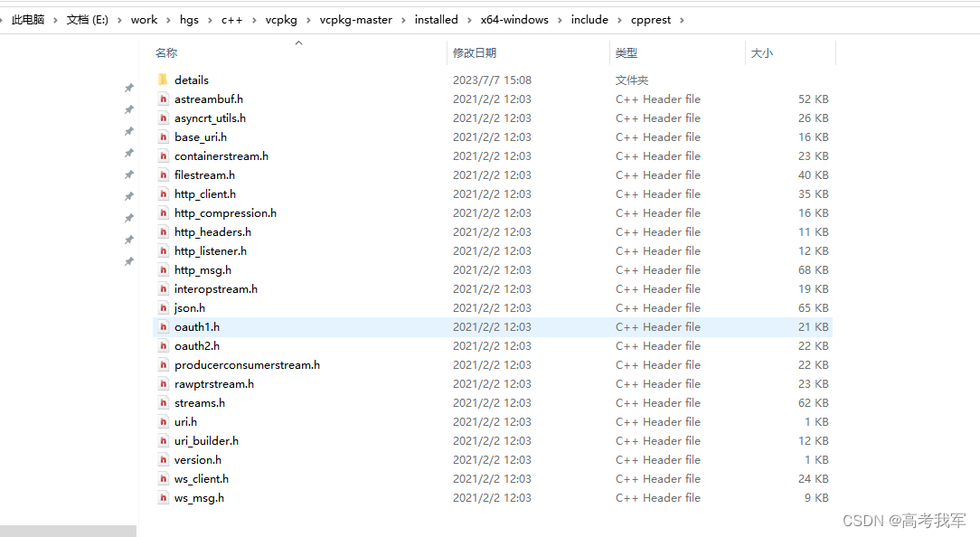Click the 68 KB size of http_msg.h
Screen dimensions: 980x537
click(813, 269)
